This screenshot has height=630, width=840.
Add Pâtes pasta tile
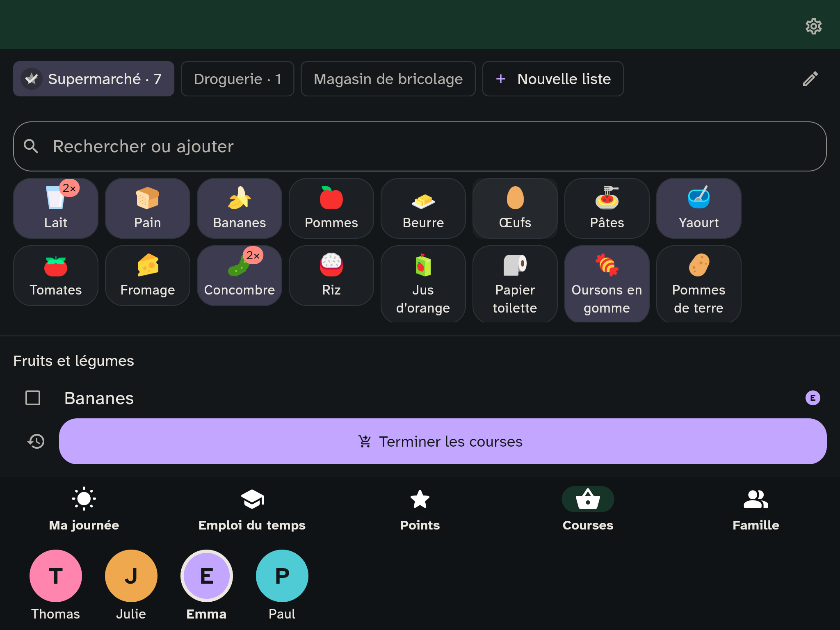point(607,208)
